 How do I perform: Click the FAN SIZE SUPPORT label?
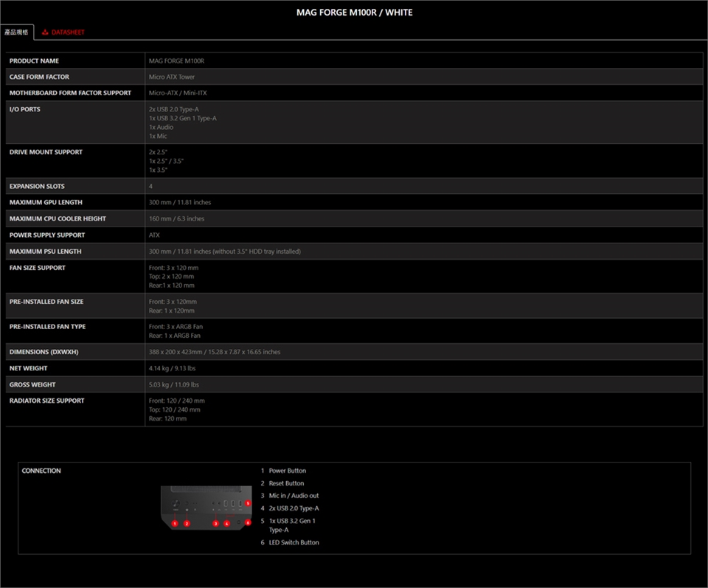coord(38,268)
